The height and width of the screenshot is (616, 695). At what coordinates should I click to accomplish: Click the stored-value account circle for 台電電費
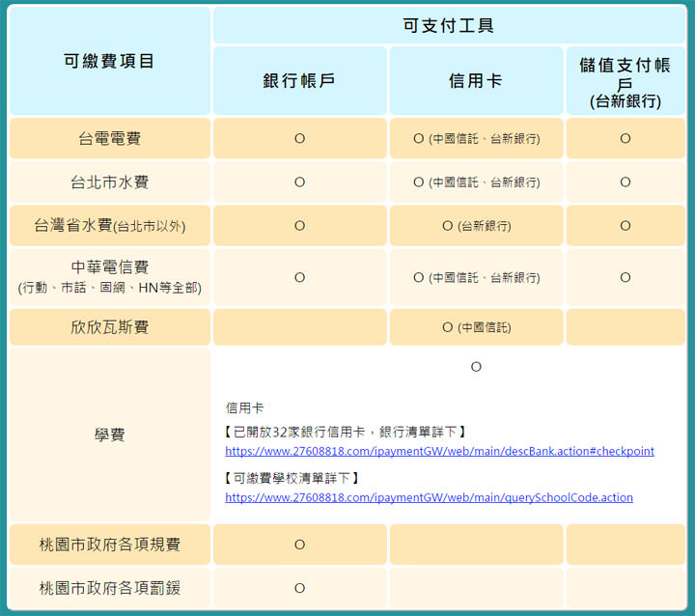[625, 138]
